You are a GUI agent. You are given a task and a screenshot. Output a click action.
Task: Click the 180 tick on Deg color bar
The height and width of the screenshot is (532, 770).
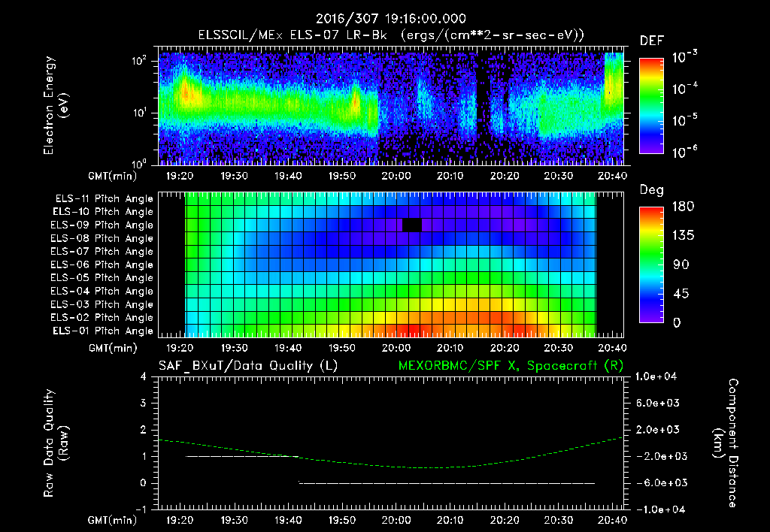[683, 207]
